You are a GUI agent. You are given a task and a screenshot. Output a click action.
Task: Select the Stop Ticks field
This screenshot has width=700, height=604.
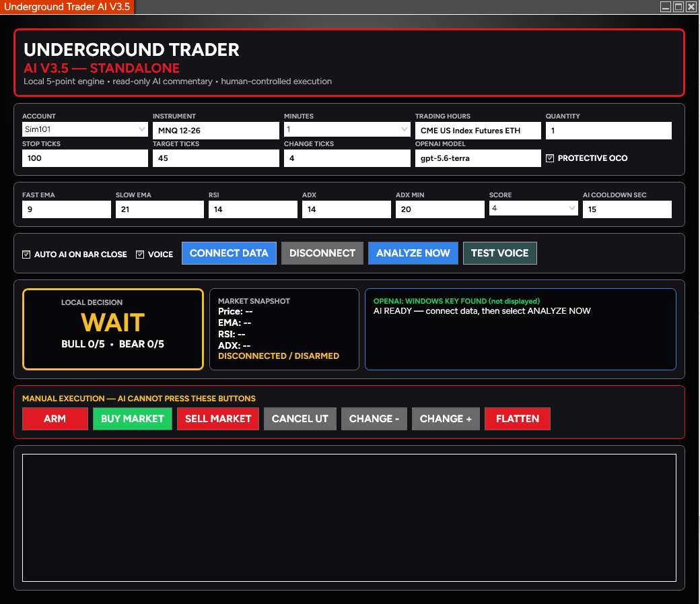point(85,158)
